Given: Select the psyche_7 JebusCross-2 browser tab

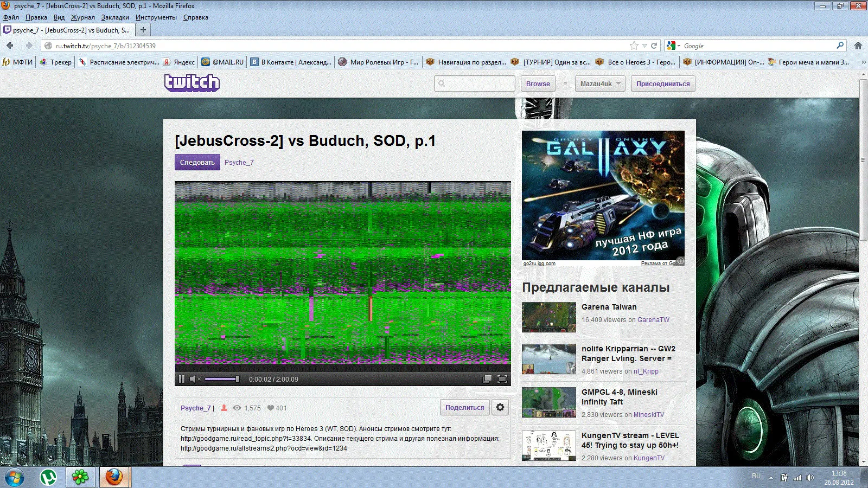Looking at the screenshot, I should pos(67,30).
